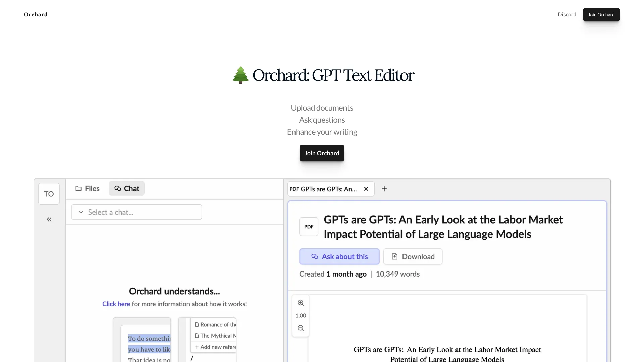This screenshot has width=644, height=362.
Task: Follow the Click here link for more information
Action: 116,304
